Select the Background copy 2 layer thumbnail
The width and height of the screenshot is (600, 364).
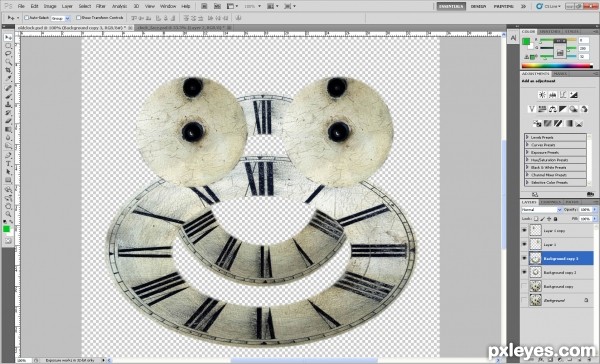click(x=535, y=272)
